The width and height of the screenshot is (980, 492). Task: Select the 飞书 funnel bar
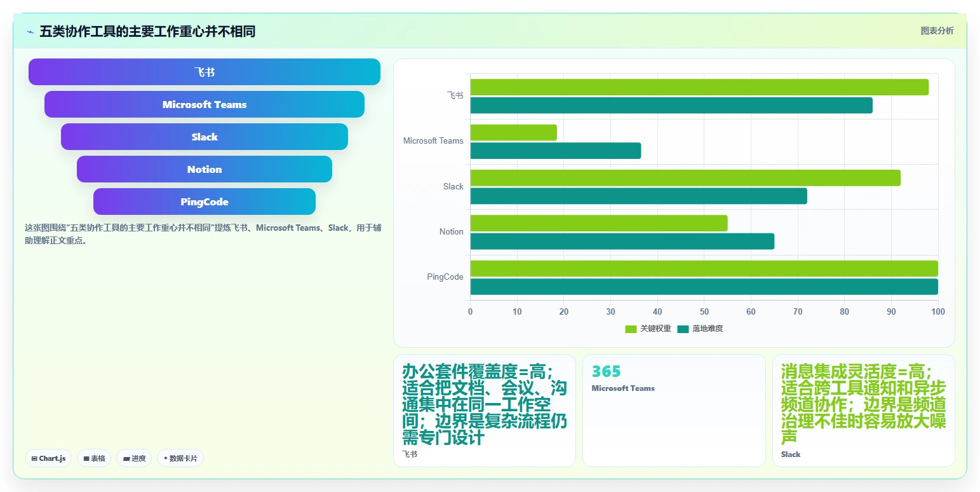pos(205,72)
